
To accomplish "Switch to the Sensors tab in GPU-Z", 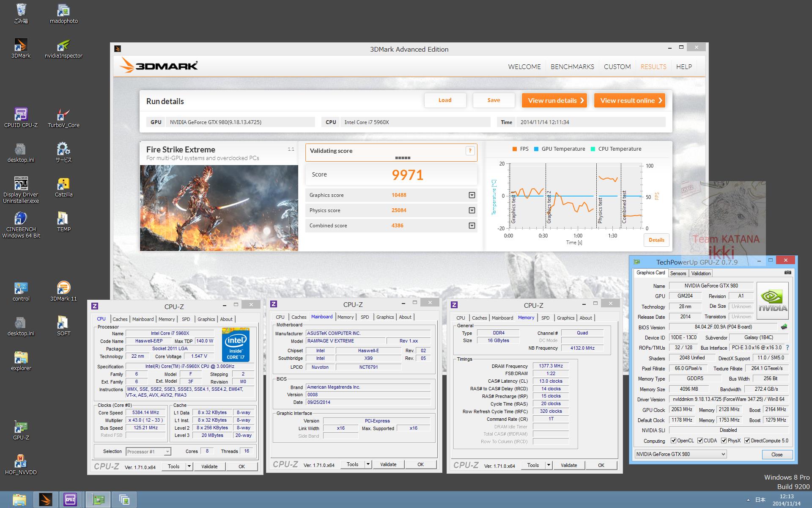I will pos(678,273).
